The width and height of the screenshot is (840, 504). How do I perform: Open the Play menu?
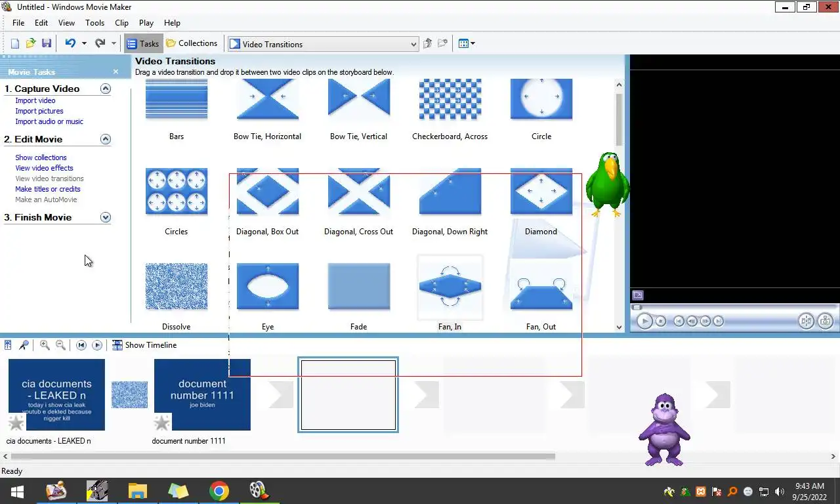point(146,22)
